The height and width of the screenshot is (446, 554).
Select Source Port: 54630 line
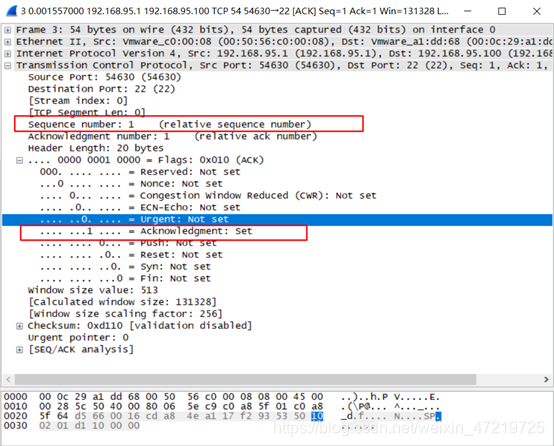click(105, 77)
